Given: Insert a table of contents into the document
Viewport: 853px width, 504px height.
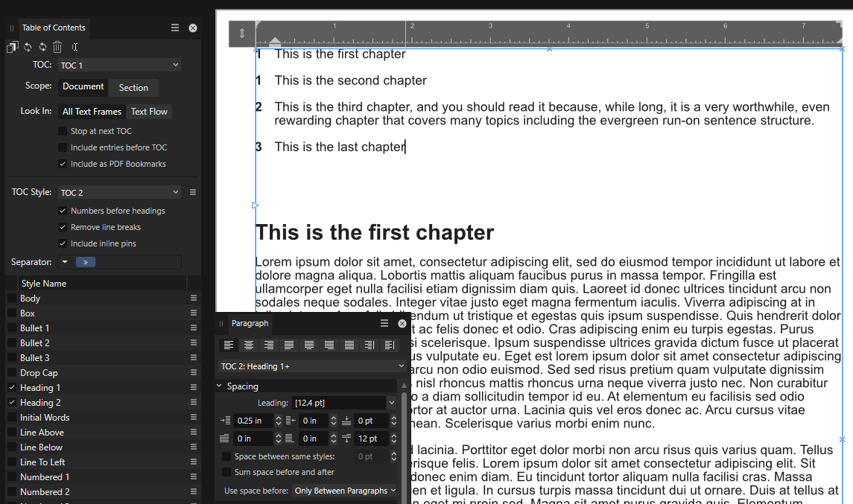Looking at the screenshot, I should pyautogui.click(x=12, y=46).
